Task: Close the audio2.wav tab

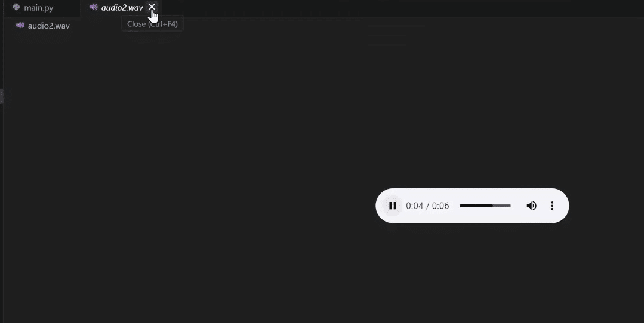Action: point(152,7)
